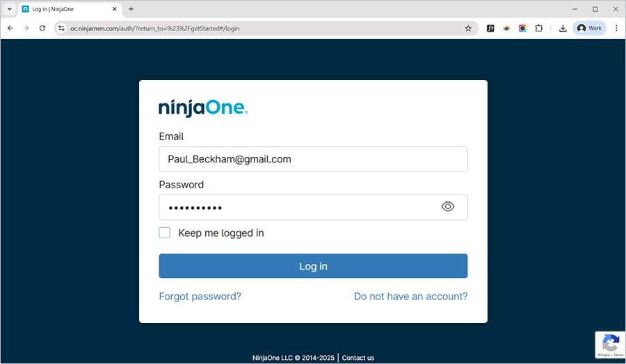The width and height of the screenshot is (626, 364).
Task: Open the Downloads icon in the toolbar
Action: point(563,28)
